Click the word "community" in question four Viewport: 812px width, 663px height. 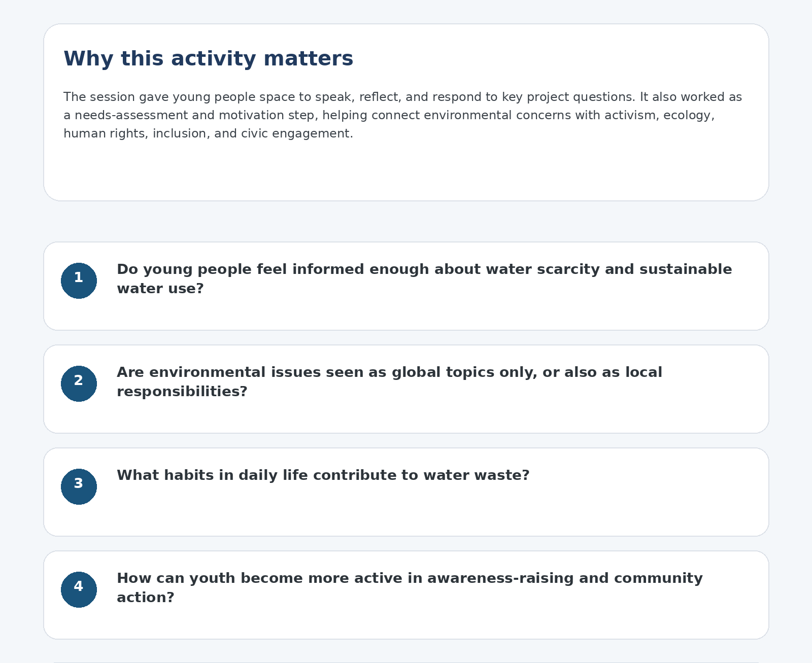pos(658,578)
